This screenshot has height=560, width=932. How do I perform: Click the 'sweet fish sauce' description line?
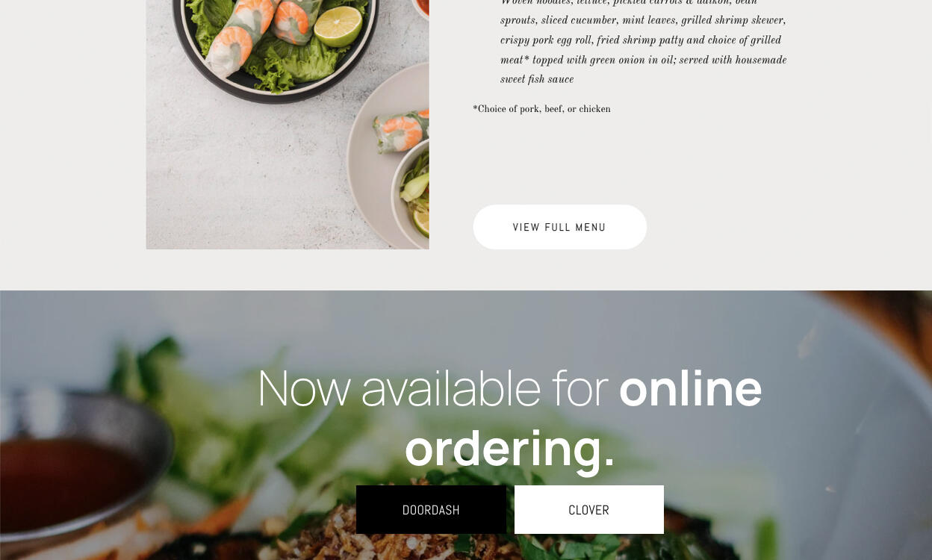(537, 80)
